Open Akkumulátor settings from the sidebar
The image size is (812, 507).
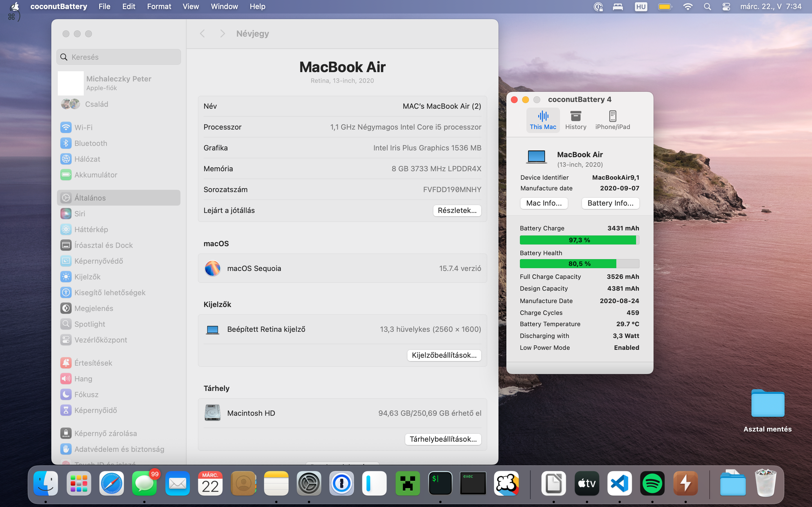pos(96,175)
